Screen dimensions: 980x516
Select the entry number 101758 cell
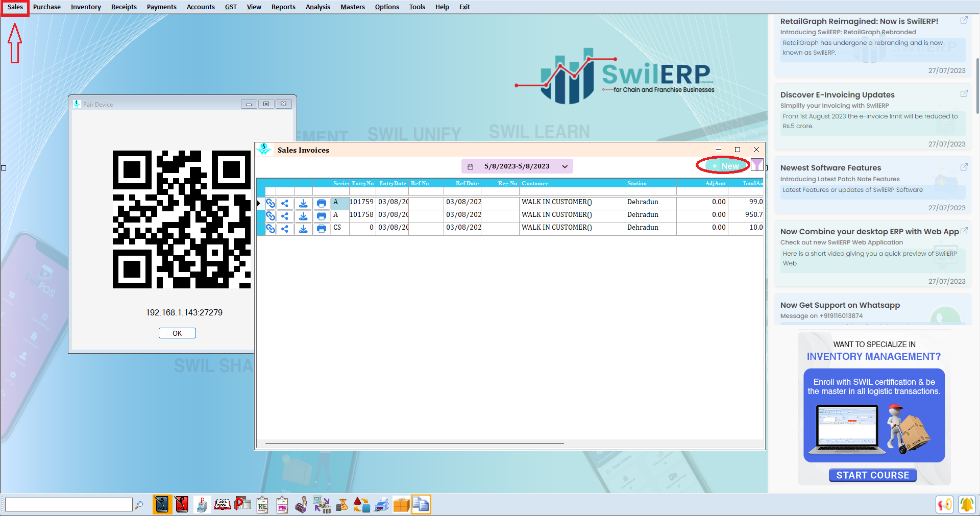coord(362,215)
